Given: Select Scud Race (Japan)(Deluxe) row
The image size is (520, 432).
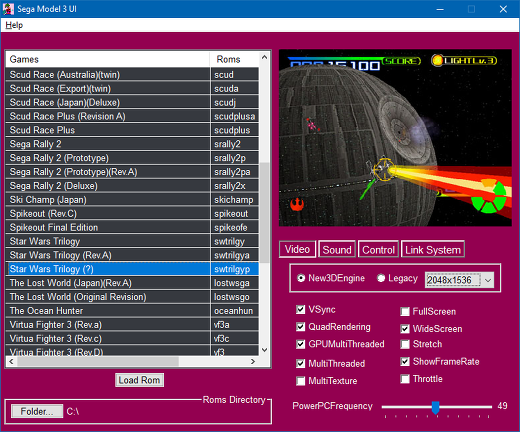Looking at the screenshot, I should (132, 102).
